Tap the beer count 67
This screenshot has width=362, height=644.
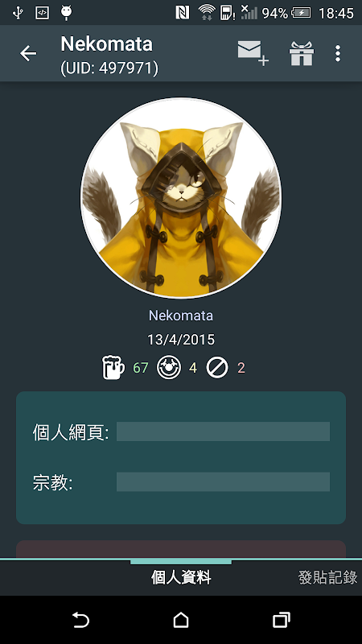(140, 368)
